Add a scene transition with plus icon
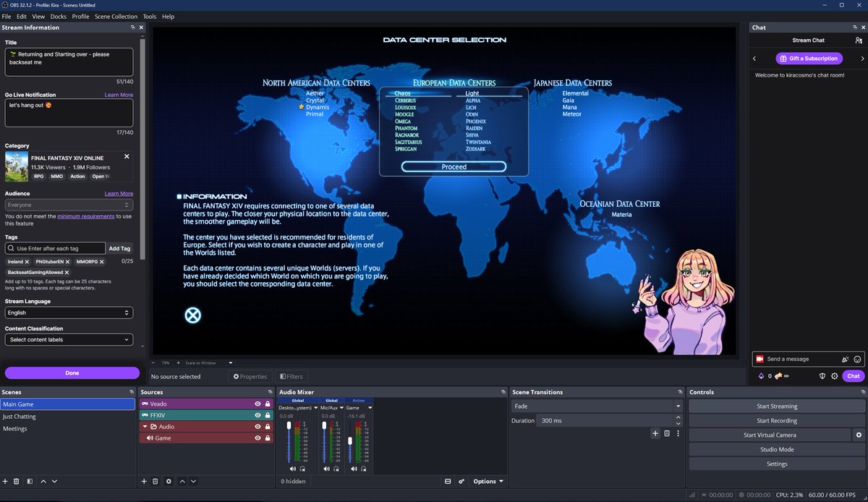Image resolution: width=868 pixels, height=502 pixels. (x=655, y=433)
